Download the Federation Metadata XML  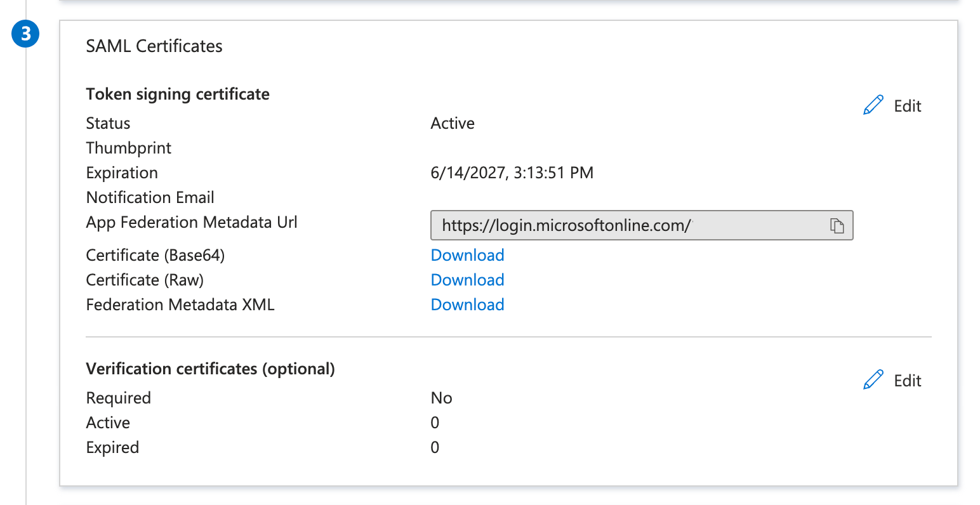click(x=467, y=305)
